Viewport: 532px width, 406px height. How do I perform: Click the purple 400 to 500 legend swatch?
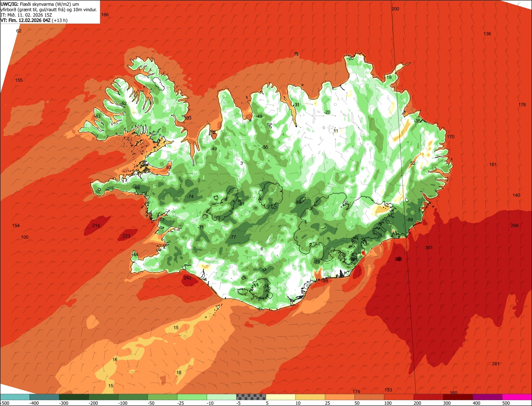pyautogui.click(x=488, y=396)
